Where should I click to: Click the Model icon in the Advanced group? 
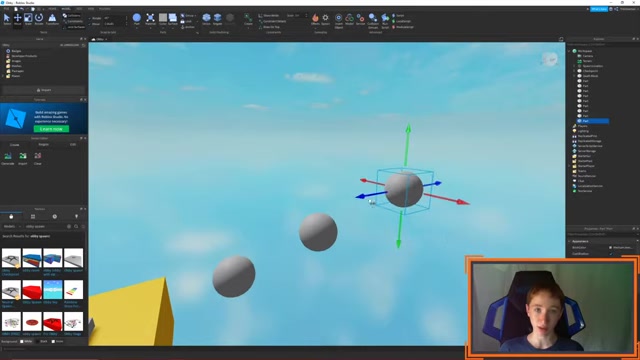(x=349, y=19)
